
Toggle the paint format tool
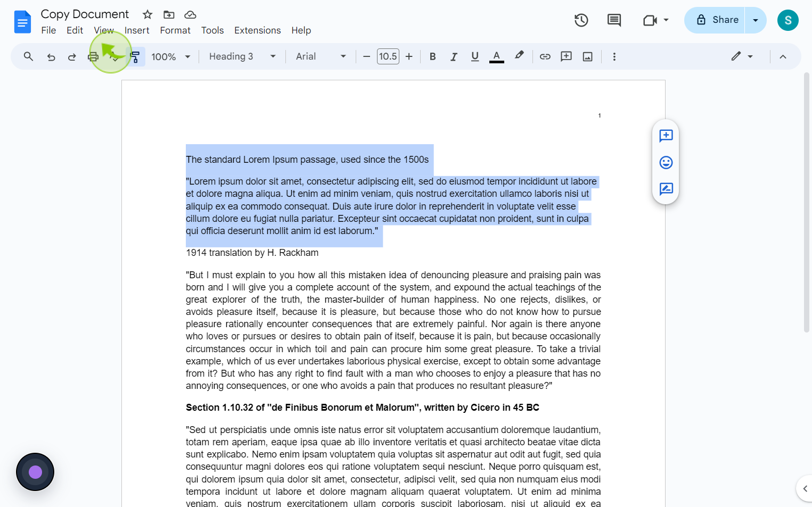(x=135, y=56)
